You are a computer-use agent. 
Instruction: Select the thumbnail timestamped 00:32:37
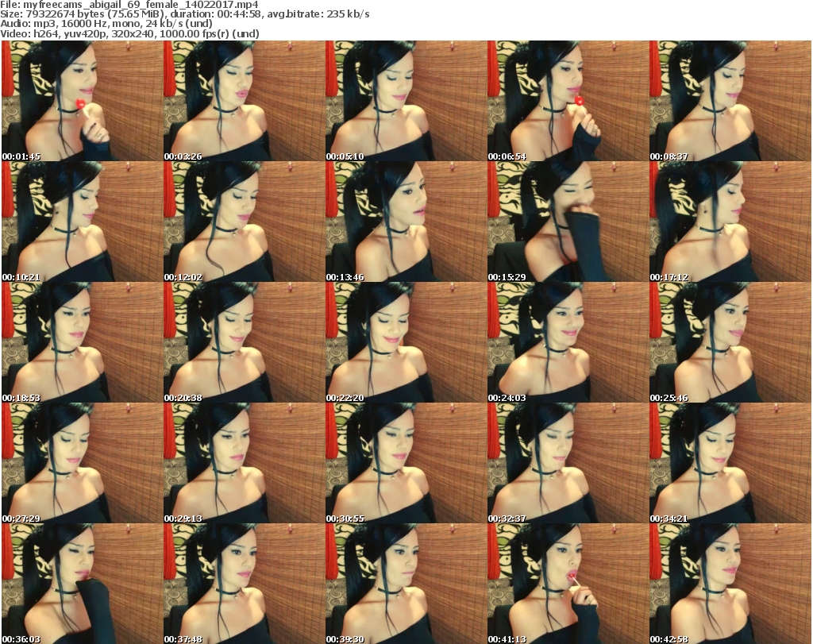coord(568,463)
